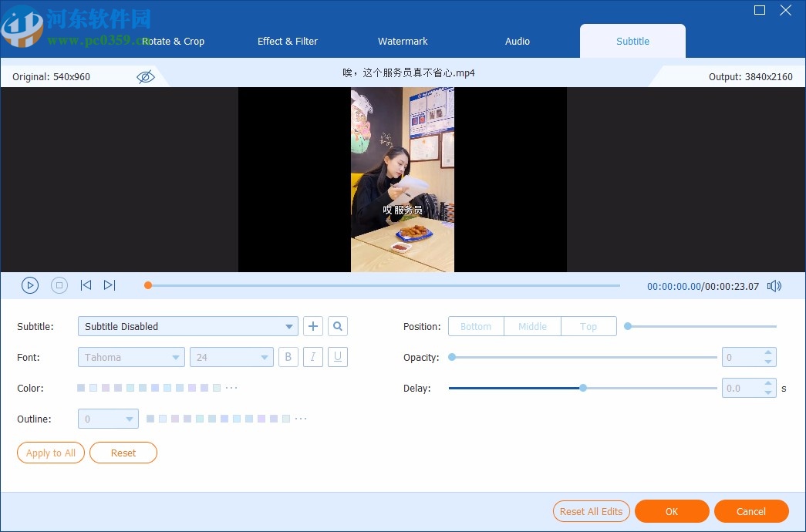Apply bold formatting to subtitle text
The image size is (806, 532).
[x=288, y=357]
